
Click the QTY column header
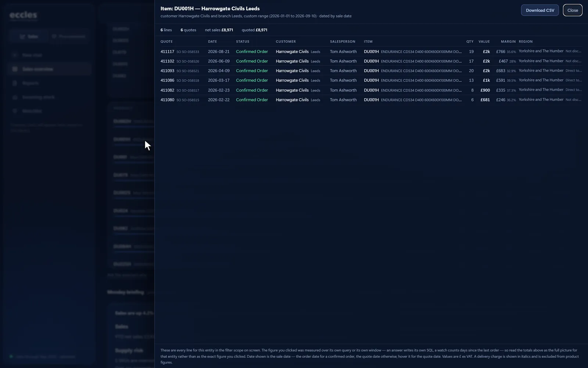tap(470, 42)
